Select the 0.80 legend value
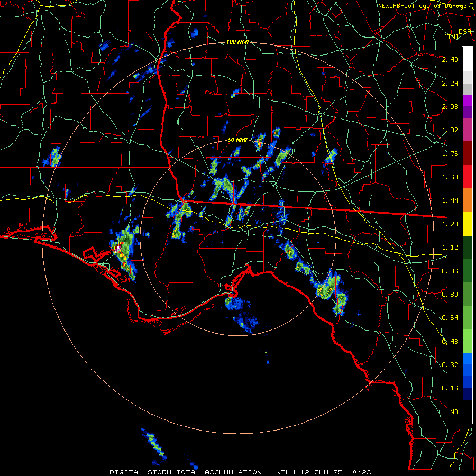Viewport: 476px width, 476px height. [x=450, y=295]
